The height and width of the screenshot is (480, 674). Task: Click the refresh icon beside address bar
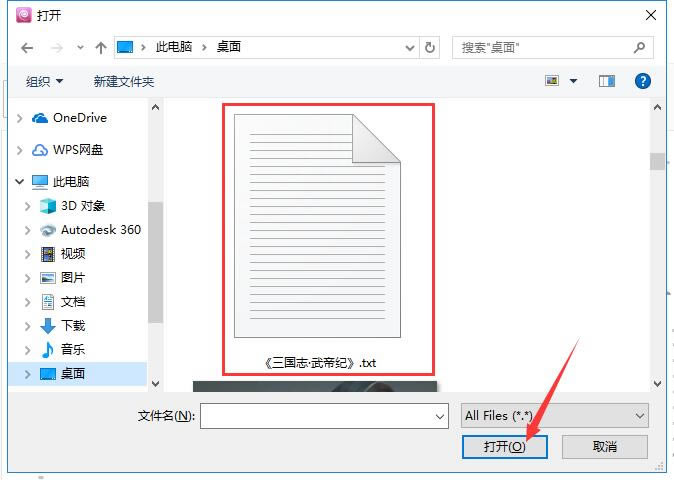431,47
